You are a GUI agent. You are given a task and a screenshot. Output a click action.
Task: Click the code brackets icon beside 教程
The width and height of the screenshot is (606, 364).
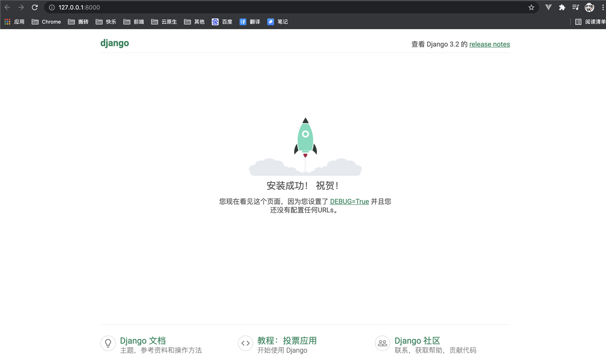tap(245, 343)
